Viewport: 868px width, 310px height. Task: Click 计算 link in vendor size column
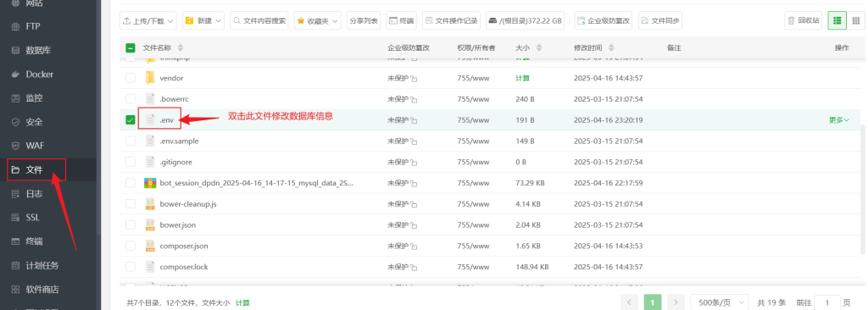point(522,79)
